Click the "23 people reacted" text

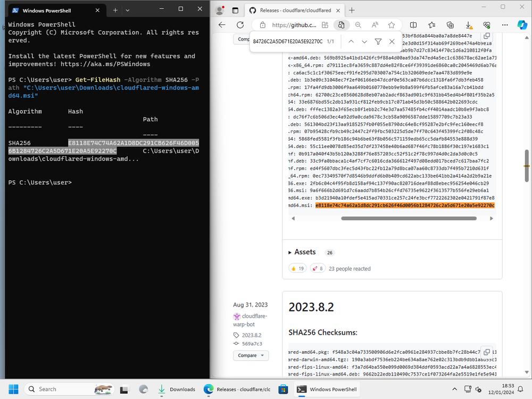[350, 269]
